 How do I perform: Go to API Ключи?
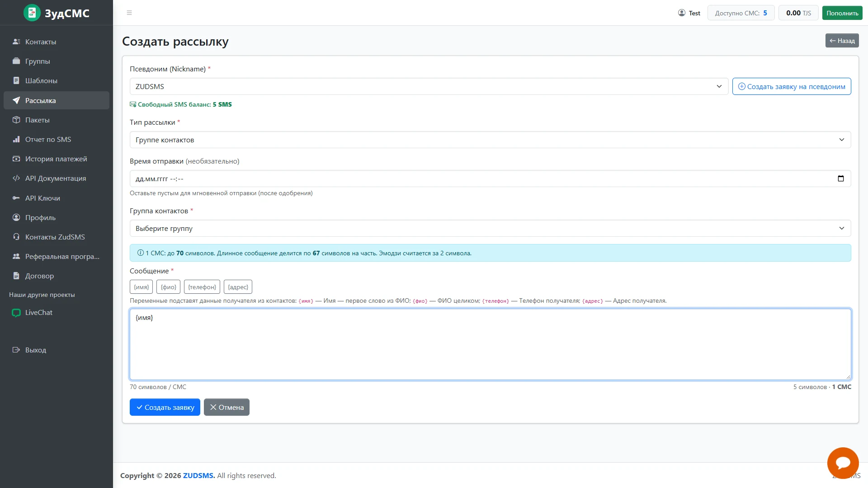[x=57, y=198]
